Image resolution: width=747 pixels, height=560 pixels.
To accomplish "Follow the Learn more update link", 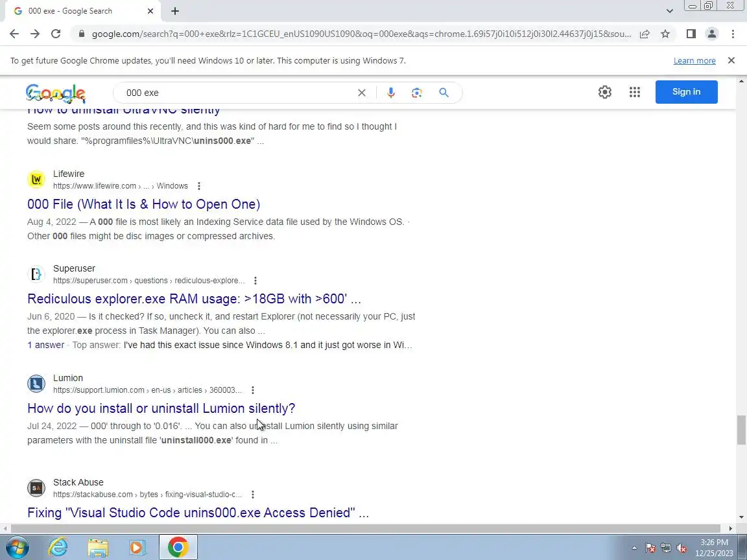I will pyautogui.click(x=694, y=61).
